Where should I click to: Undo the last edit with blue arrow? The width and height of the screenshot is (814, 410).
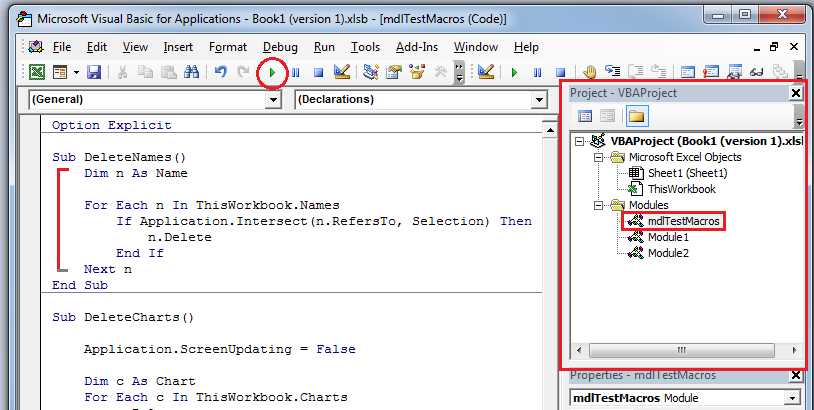pos(221,72)
